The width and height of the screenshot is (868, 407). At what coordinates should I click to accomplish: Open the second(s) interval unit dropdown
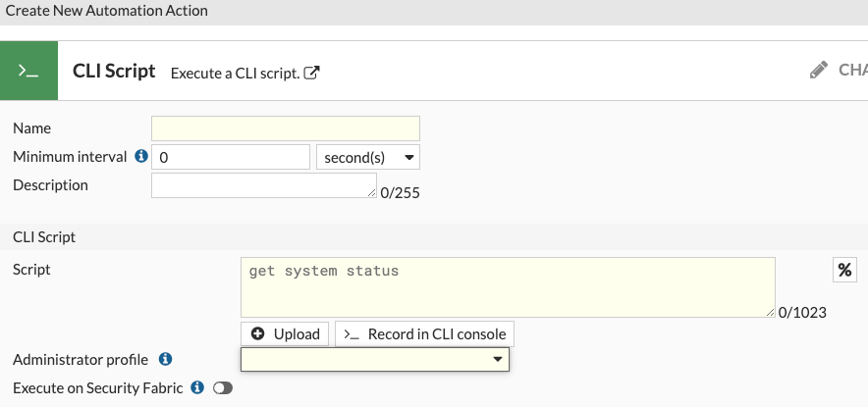point(368,157)
